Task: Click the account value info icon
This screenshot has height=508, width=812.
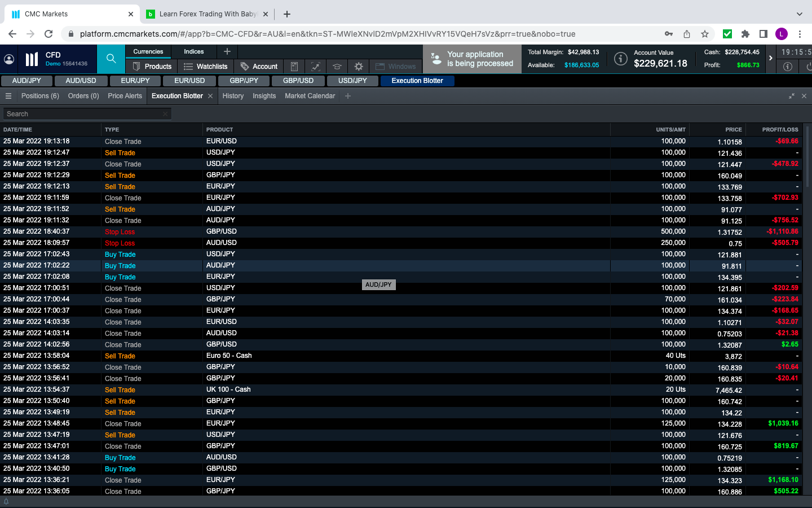Action: point(620,59)
